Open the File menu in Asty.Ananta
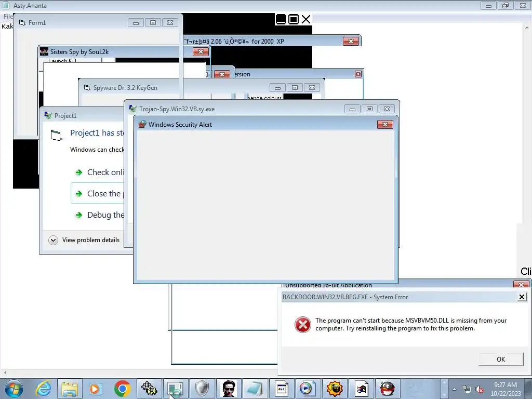The image size is (532, 399). click(7, 16)
